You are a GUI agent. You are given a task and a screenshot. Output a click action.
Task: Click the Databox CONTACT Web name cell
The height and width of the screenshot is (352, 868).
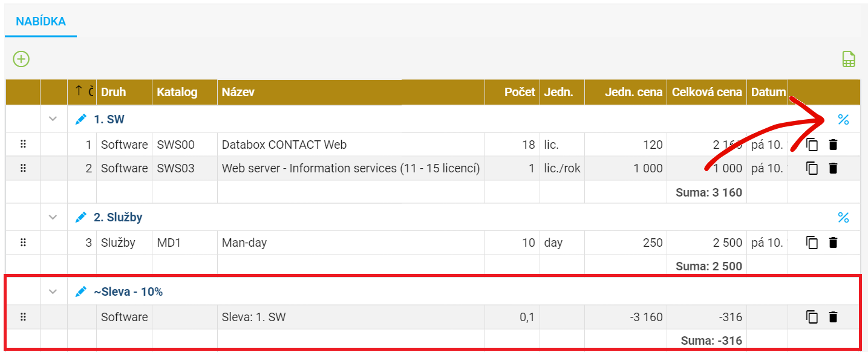351,145
